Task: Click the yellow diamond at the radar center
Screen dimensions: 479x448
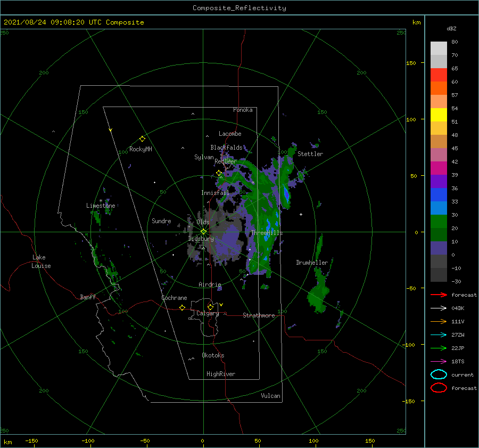Action: point(203,232)
